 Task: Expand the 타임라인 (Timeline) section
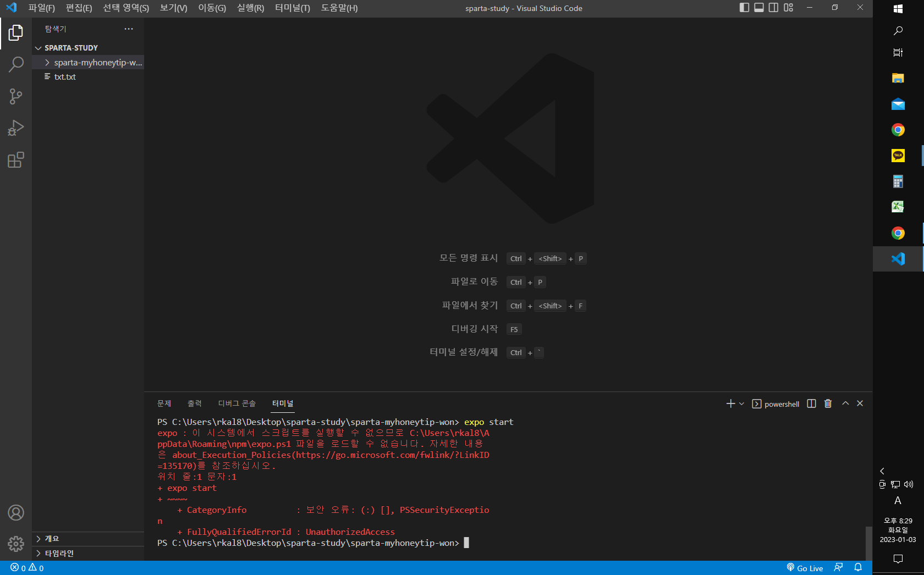click(88, 554)
